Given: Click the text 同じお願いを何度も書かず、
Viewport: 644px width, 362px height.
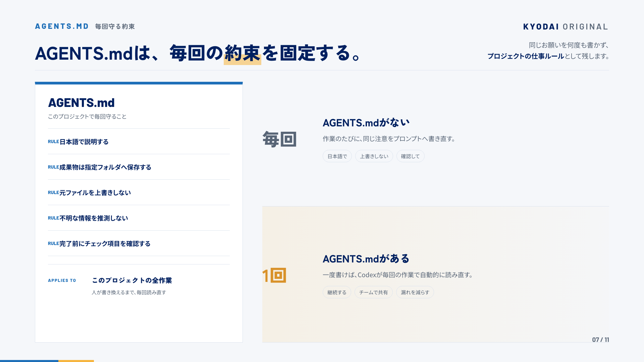Looking at the screenshot, I should 569,45.
